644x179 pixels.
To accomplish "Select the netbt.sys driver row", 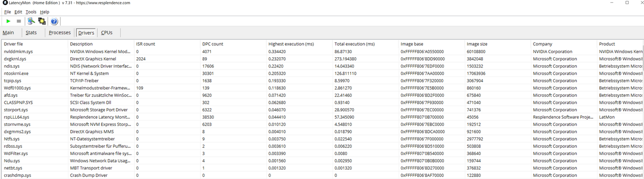I will tap(322, 168).
